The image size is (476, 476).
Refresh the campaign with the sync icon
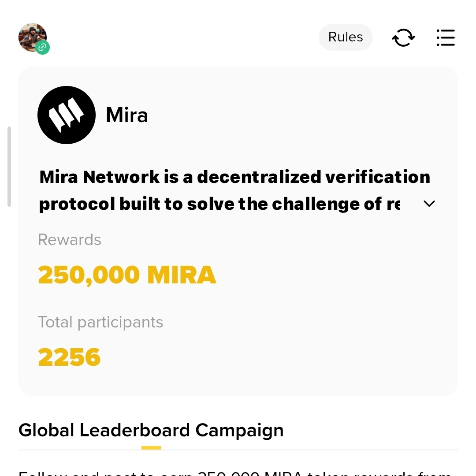[x=403, y=37]
